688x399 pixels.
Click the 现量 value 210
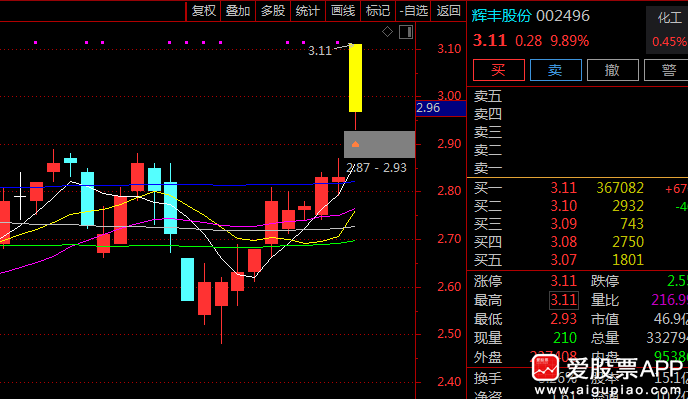tap(565, 338)
